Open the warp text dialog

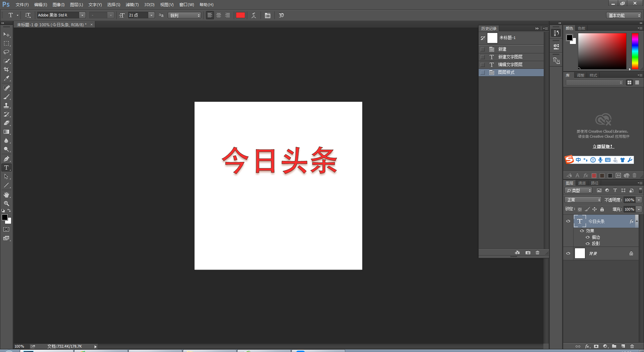[x=254, y=15]
